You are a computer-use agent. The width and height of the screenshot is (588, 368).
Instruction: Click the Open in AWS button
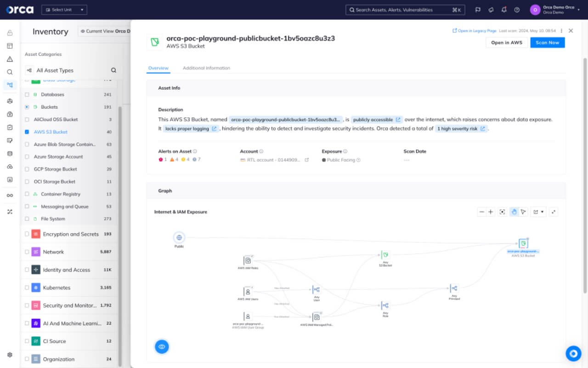click(x=507, y=42)
